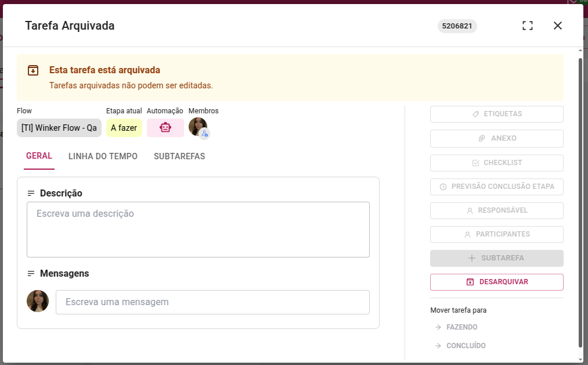The height and width of the screenshot is (365, 588).
Task: Click the Escreva uma mensagem input
Action: click(212, 302)
